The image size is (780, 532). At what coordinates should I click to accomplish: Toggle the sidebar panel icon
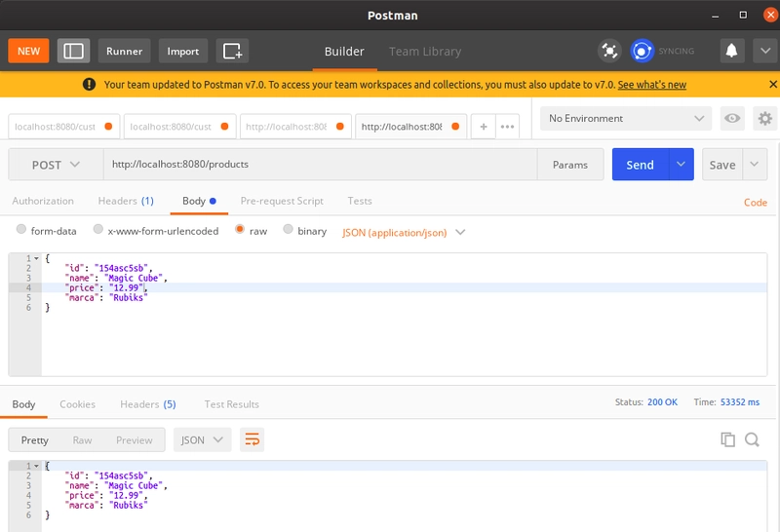tap(73, 51)
